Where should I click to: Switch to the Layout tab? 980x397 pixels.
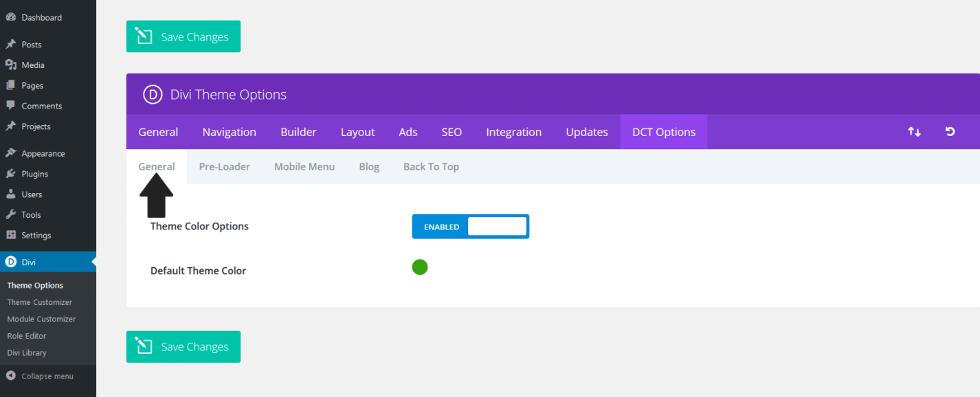pos(358,132)
